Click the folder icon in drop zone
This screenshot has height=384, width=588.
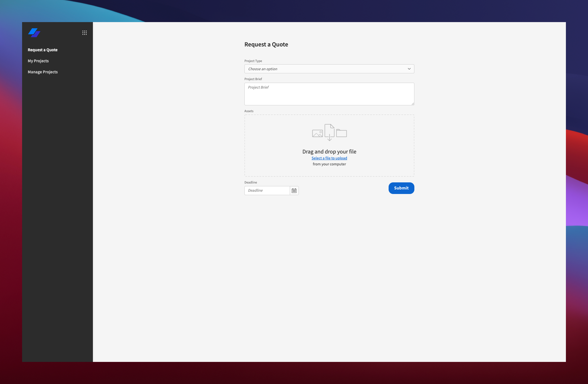[341, 133]
